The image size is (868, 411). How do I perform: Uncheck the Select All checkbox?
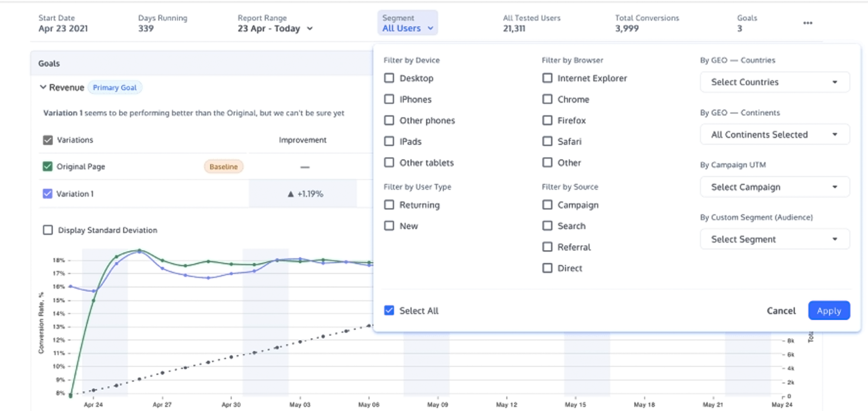click(x=389, y=310)
